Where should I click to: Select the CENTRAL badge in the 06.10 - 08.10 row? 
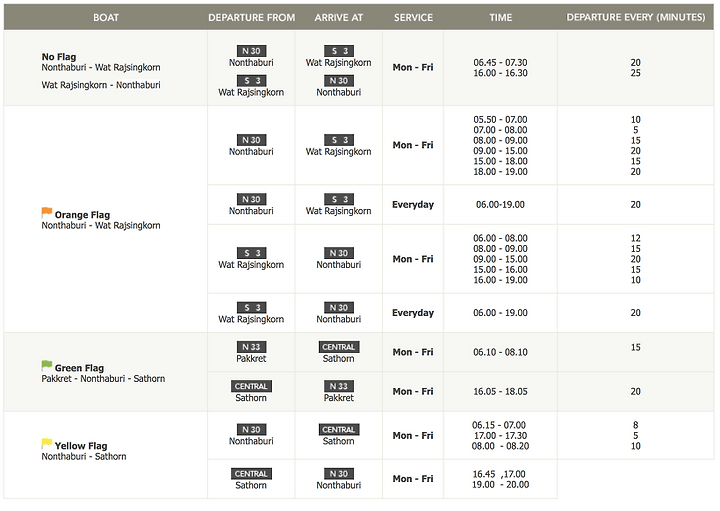[339, 347]
